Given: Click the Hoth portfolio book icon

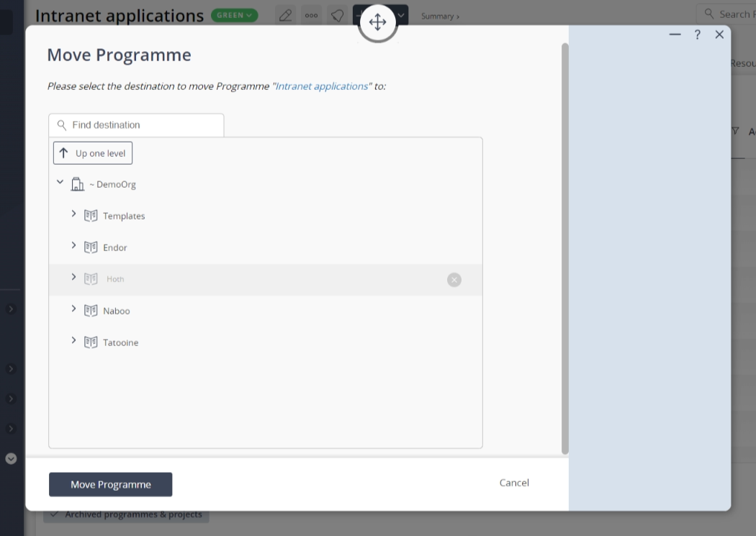Looking at the screenshot, I should tap(91, 279).
